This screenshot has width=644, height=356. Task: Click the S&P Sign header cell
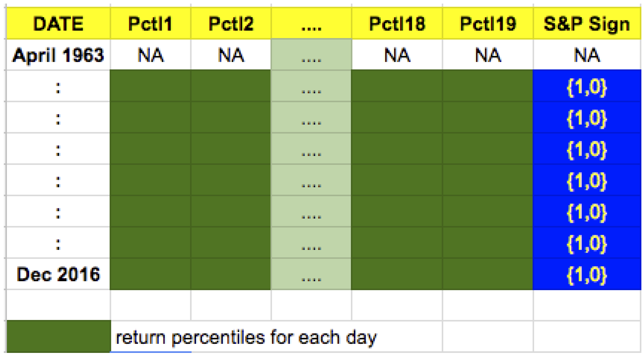tap(587, 24)
